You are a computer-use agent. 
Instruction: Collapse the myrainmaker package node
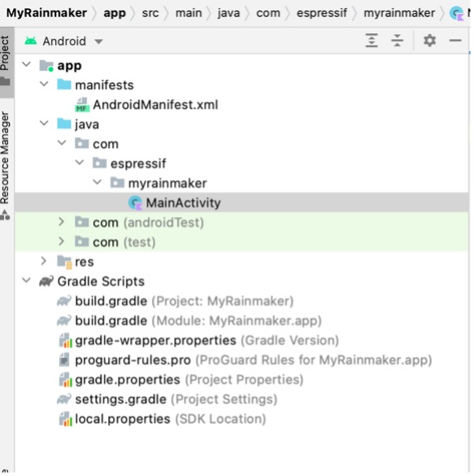pyautogui.click(x=98, y=182)
